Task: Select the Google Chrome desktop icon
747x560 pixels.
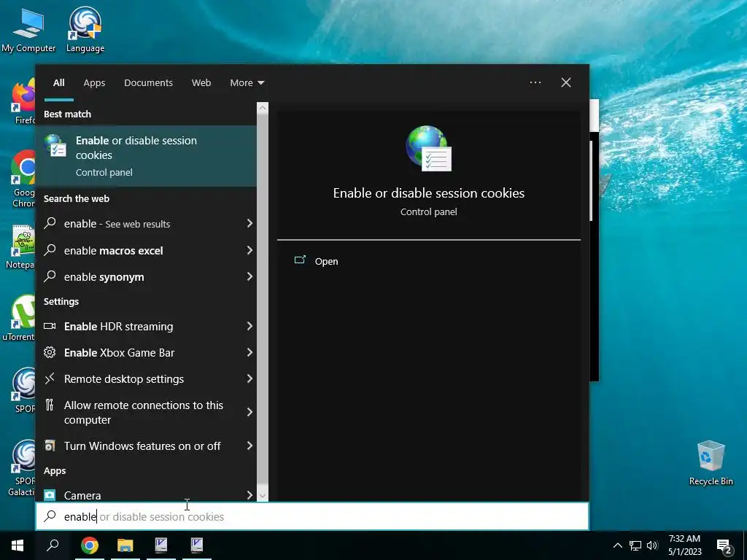Action: 24,179
